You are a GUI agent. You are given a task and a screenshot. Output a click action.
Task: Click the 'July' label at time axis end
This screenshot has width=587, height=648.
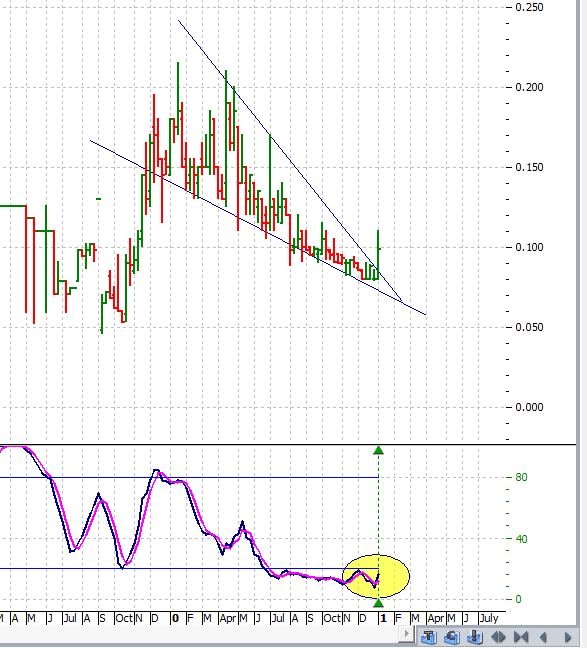point(489,619)
